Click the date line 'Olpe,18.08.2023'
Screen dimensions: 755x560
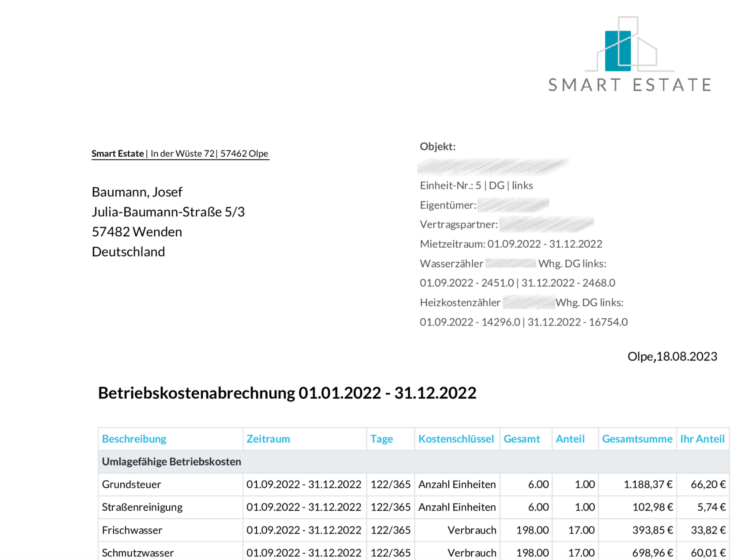tap(672, 356)
